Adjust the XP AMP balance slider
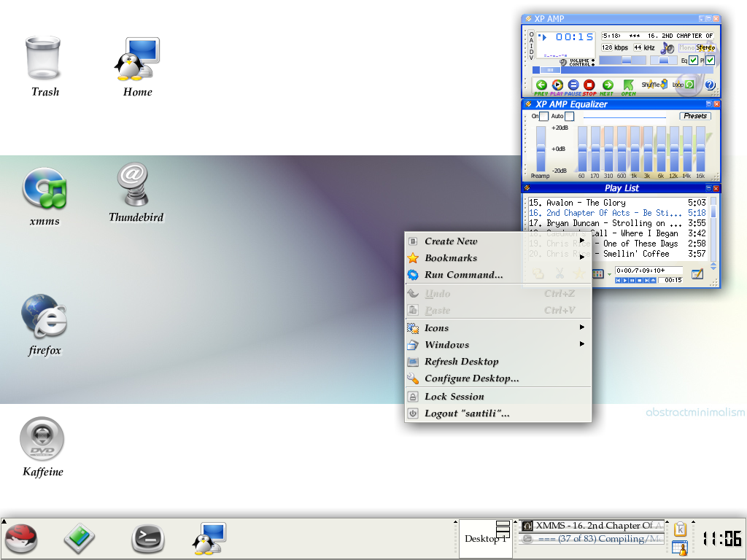 click(x=664, y=60)
